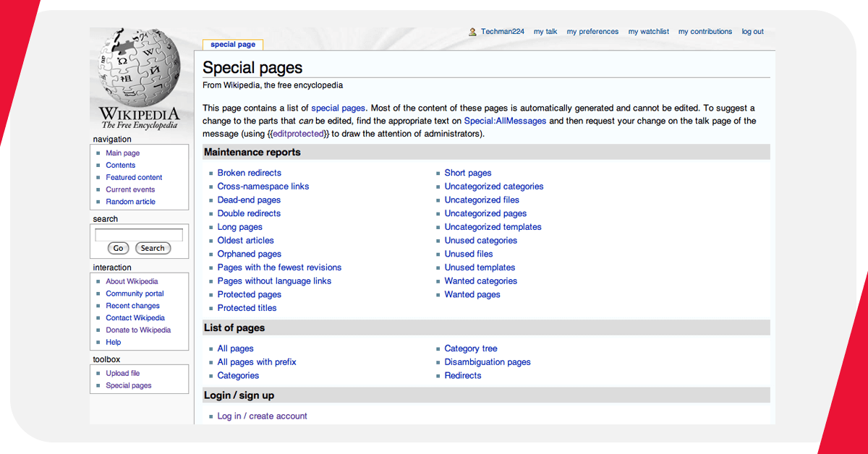This screenshot has width=868, height=454.
Task: Open Contact Wikipedia link
Action: pyautogui.click(x=135, y=318)
